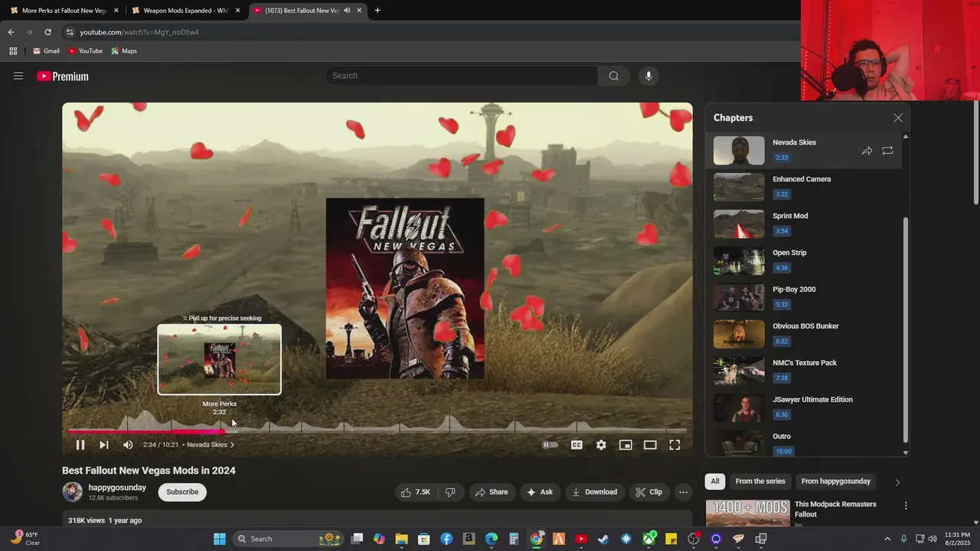Switch to miniplayer mode
The width and height of the screenshot is (980, 551).
[x=626, y=445]
